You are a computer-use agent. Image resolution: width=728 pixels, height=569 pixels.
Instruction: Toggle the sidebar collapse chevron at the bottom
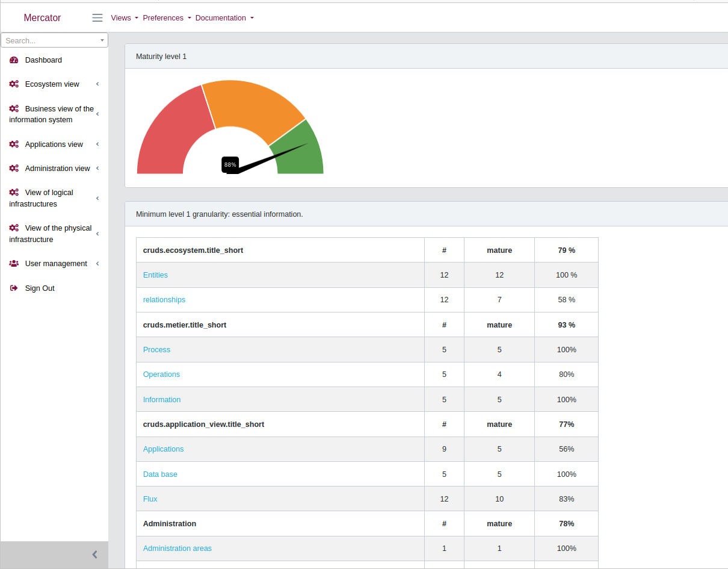point(94,554)
